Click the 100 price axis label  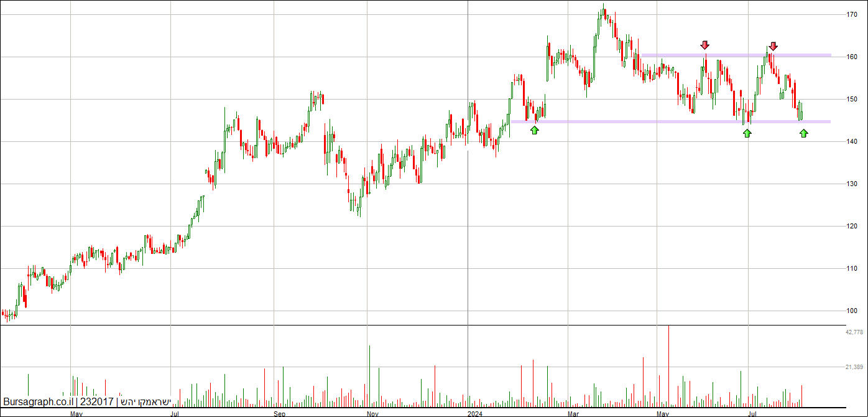click(852, 311)
